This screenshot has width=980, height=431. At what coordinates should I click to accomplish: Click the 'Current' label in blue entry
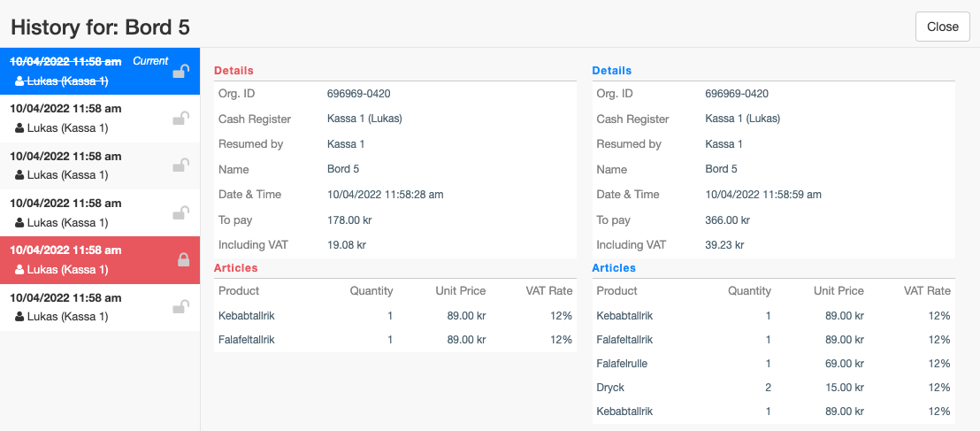tap(150, 61)
